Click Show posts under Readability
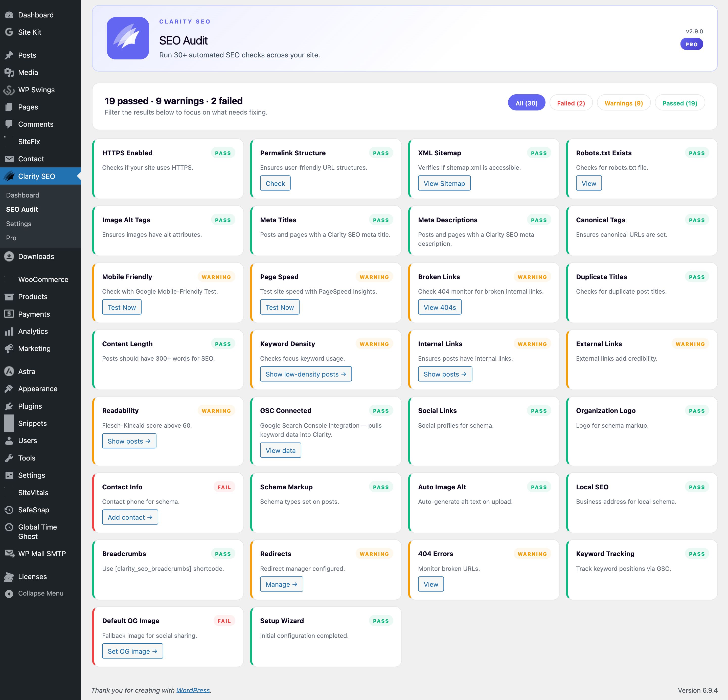728x700 pixels. pos(129,441)
